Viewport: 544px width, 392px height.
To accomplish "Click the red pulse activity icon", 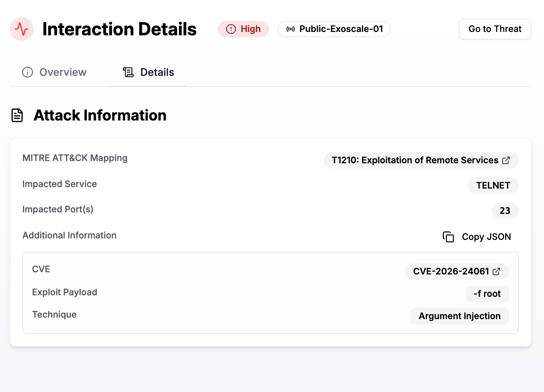I will click(21, 29).
